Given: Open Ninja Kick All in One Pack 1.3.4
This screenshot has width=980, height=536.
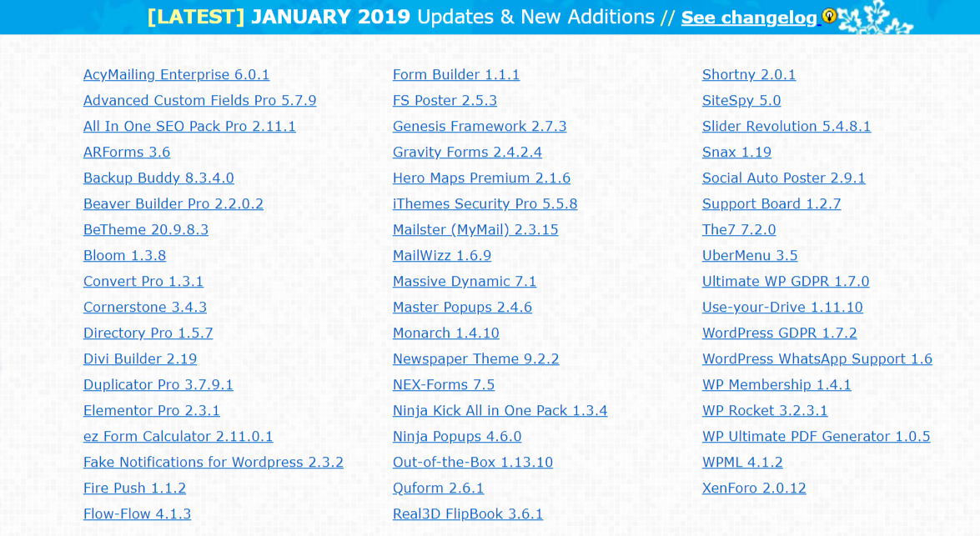Looking at the screenshot, I should tap(500, 410).
